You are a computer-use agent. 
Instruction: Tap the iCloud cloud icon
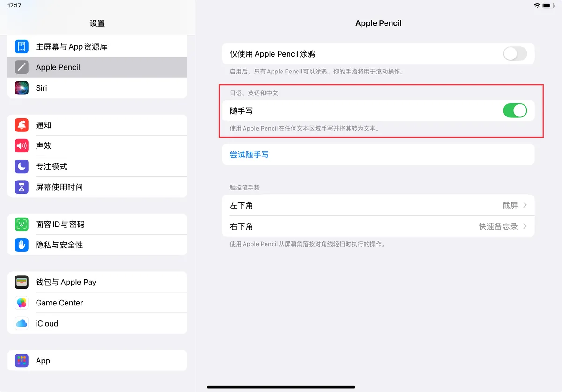[x=22, y=323]
